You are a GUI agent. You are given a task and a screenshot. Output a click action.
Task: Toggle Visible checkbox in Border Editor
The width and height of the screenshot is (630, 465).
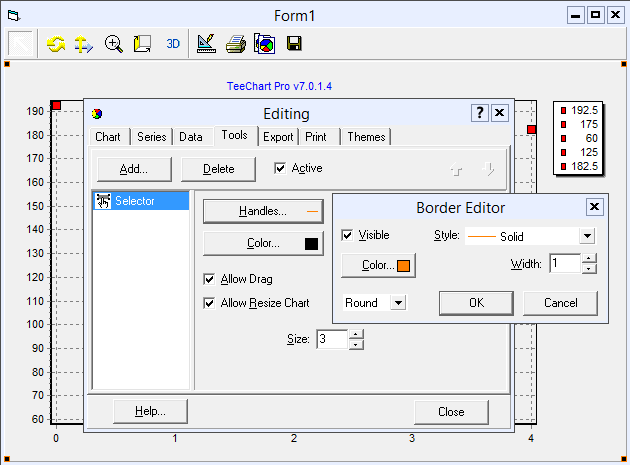[x=347, y=235]
